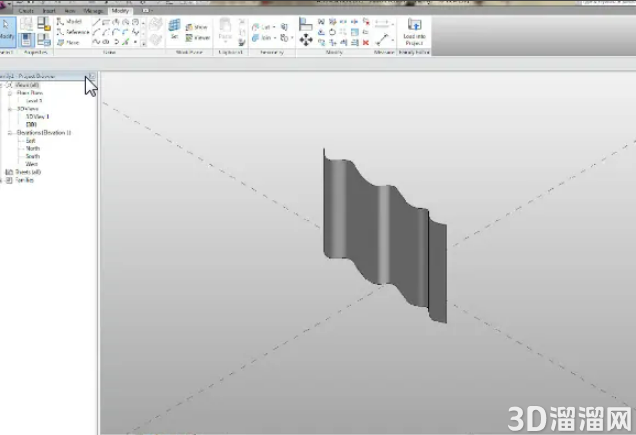The height and width of the screenshot is (435, 636).
Task: Select Sheets (all) in Project Browser
Action: (x=28, y=172)
